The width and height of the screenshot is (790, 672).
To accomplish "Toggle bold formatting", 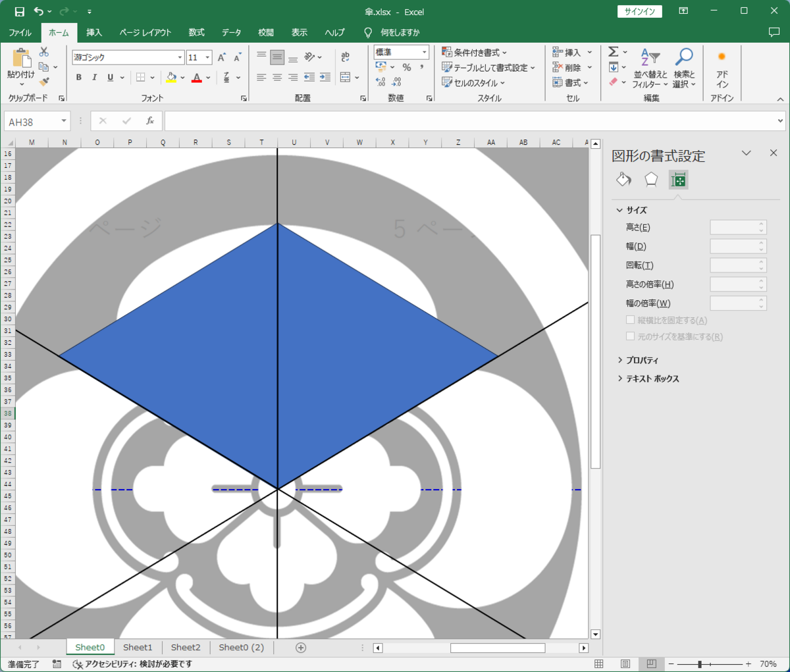I will coord(78,77).
